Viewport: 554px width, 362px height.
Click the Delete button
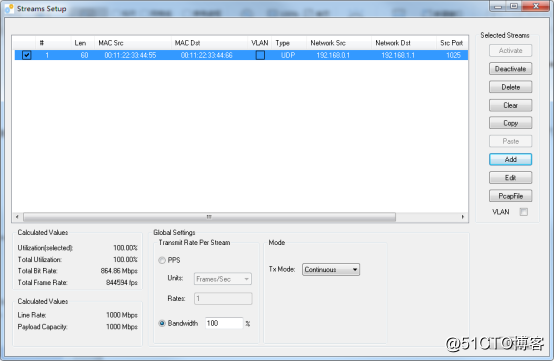pyautogui.click(x=511, y=87)
